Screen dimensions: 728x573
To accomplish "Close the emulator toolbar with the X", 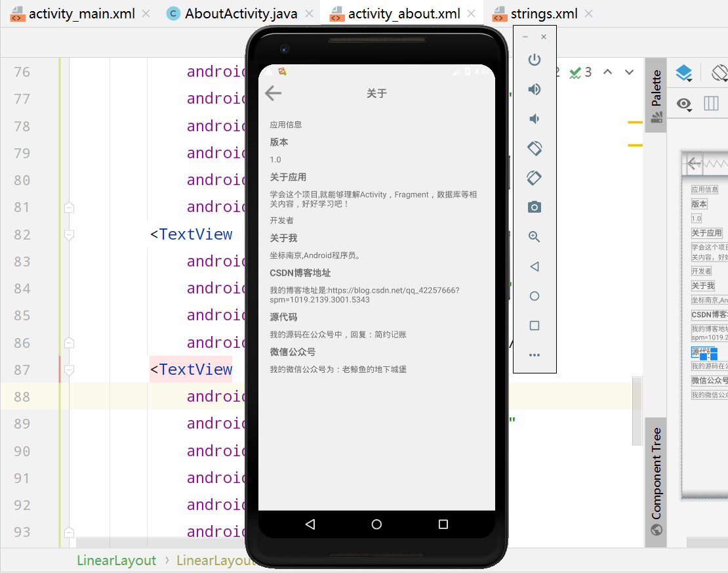I will click(x=544, y=37).
